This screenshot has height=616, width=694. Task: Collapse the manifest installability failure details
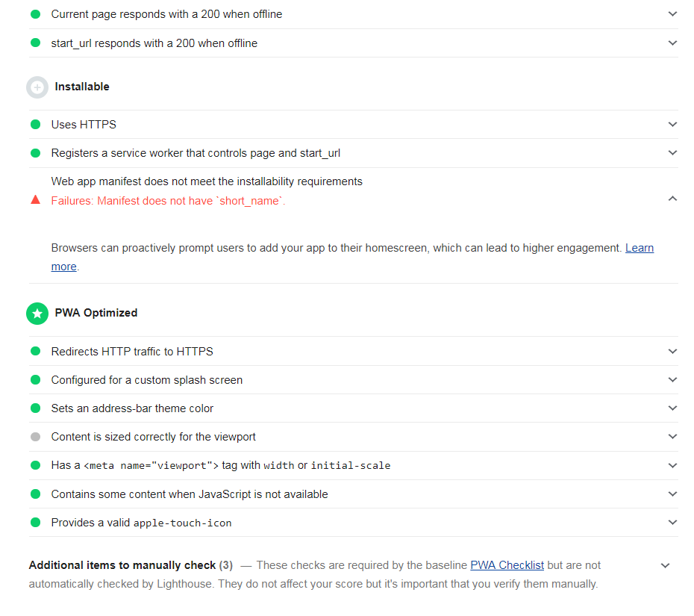click(x=672, y=198)
